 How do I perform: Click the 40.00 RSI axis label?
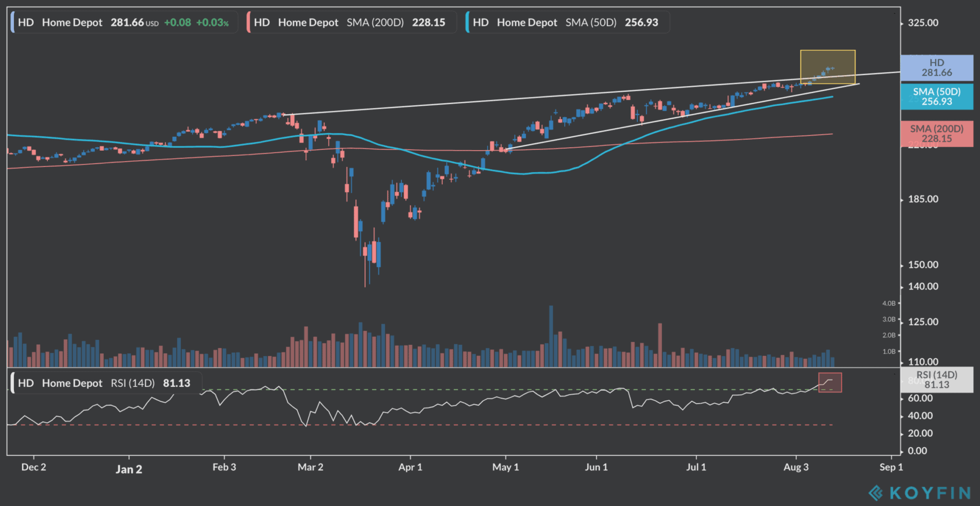click(920, 416)
